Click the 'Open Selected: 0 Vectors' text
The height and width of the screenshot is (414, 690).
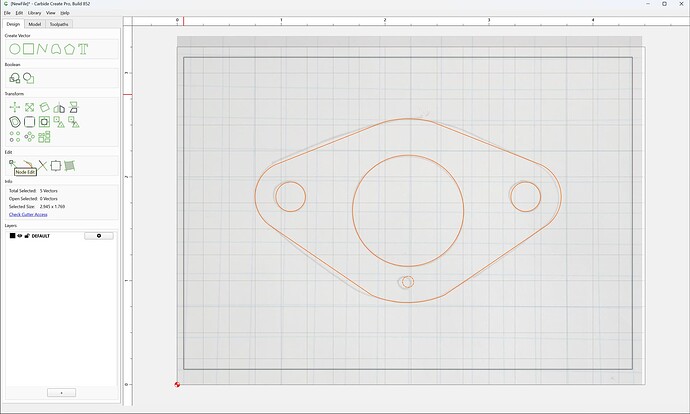[x=33, y=199]
